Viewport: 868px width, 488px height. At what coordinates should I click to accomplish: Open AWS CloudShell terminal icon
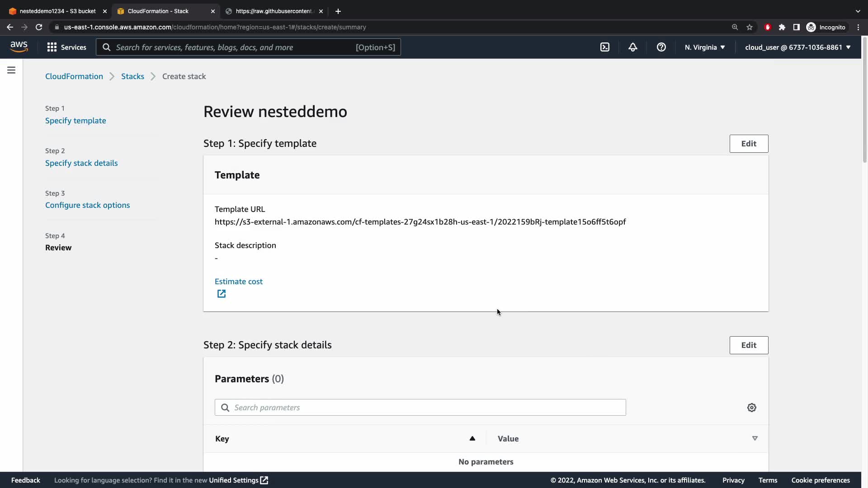pos(605,47)
